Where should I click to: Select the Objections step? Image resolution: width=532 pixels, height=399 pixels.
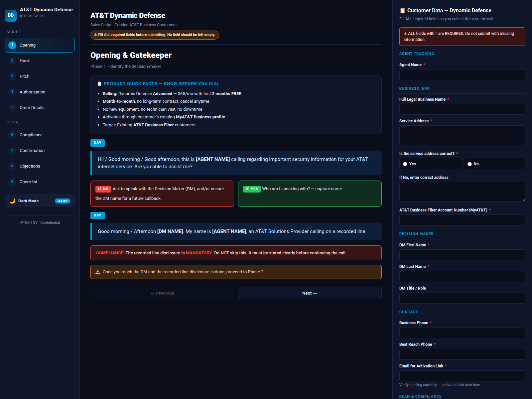[x=40, y=166]
